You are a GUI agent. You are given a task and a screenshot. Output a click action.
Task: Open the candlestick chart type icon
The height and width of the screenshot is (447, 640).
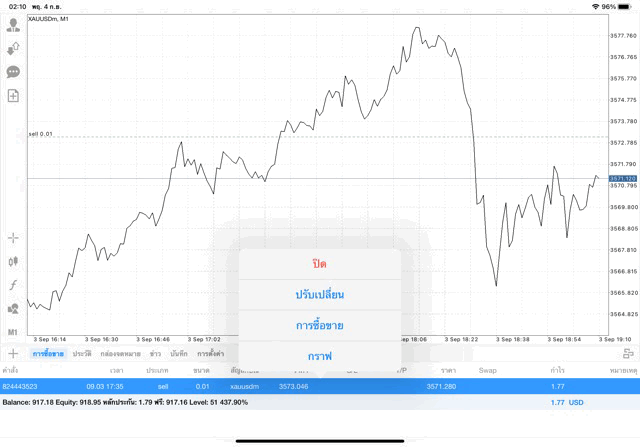(13, 261)
